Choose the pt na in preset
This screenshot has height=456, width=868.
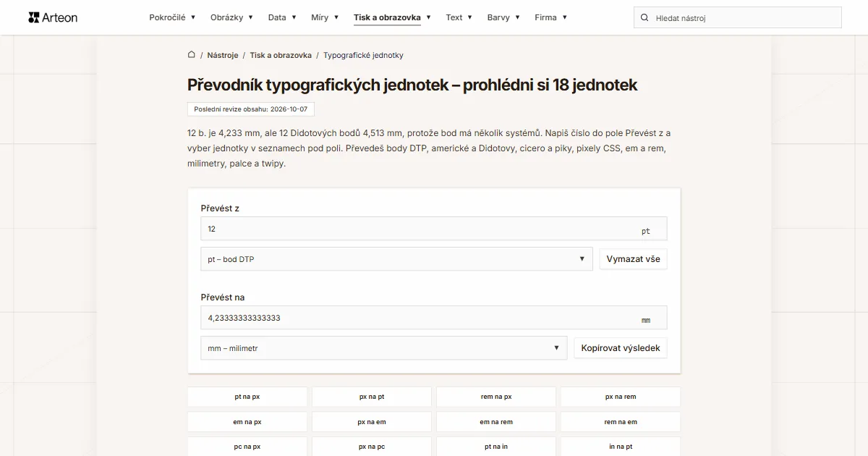point(496,447)
